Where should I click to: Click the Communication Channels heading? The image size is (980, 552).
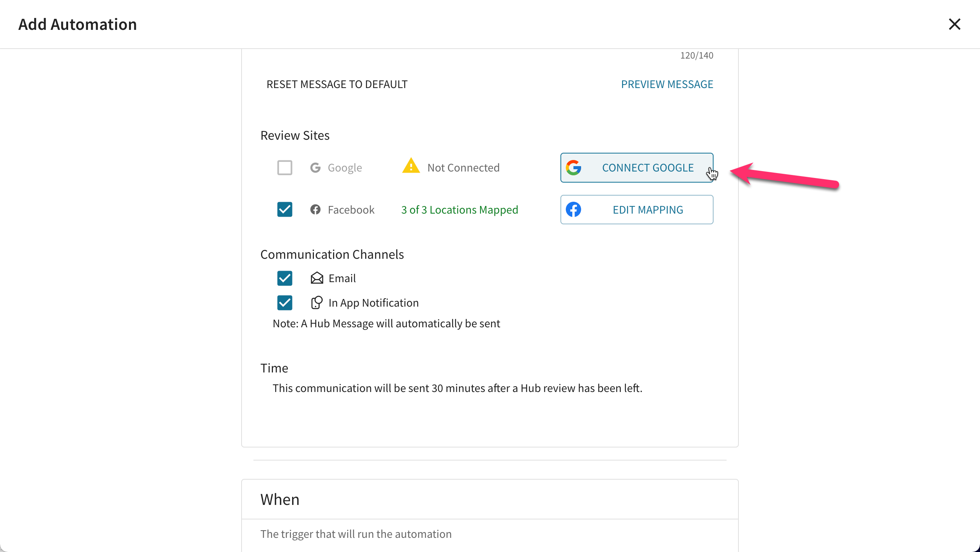pos(332,255)
